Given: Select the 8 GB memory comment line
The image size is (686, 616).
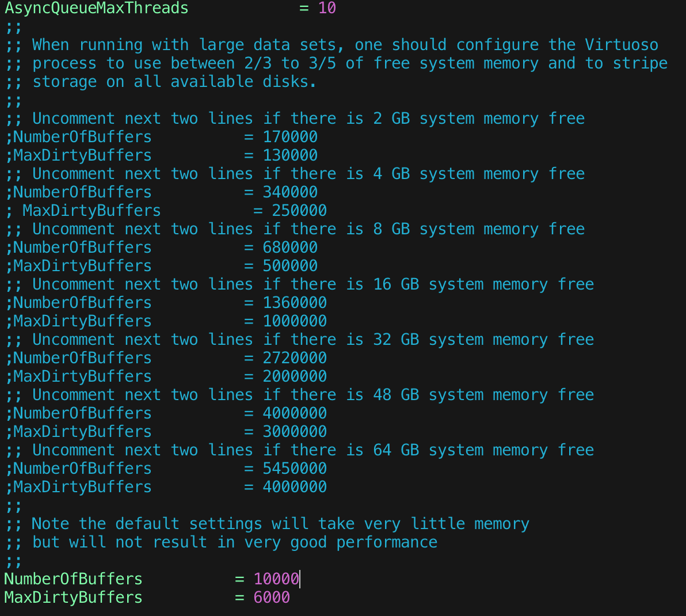Looking at the screenshot, I should (288, 229).
